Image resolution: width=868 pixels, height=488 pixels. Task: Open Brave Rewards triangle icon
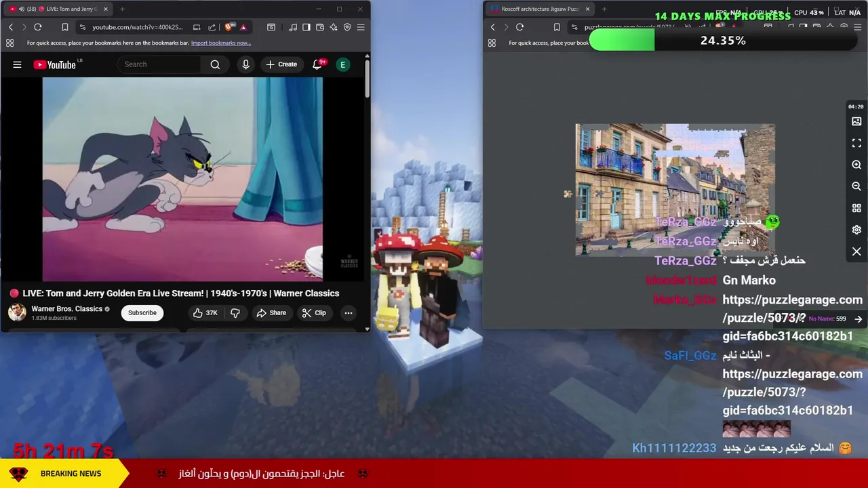pos(243,27)
